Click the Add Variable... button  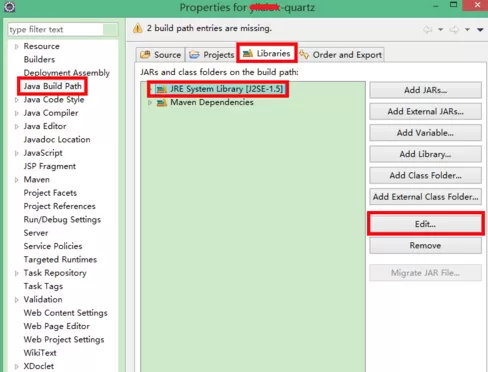425,133
